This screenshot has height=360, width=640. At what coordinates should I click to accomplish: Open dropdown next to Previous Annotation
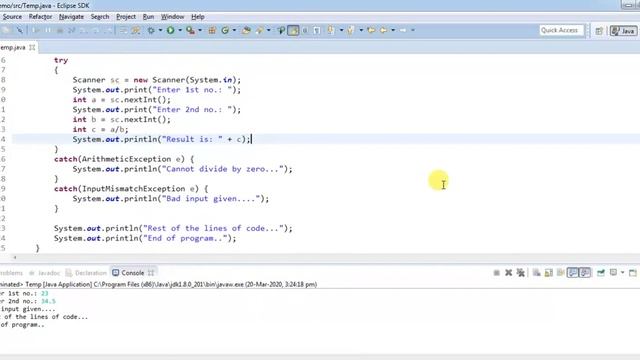[361, 30]
